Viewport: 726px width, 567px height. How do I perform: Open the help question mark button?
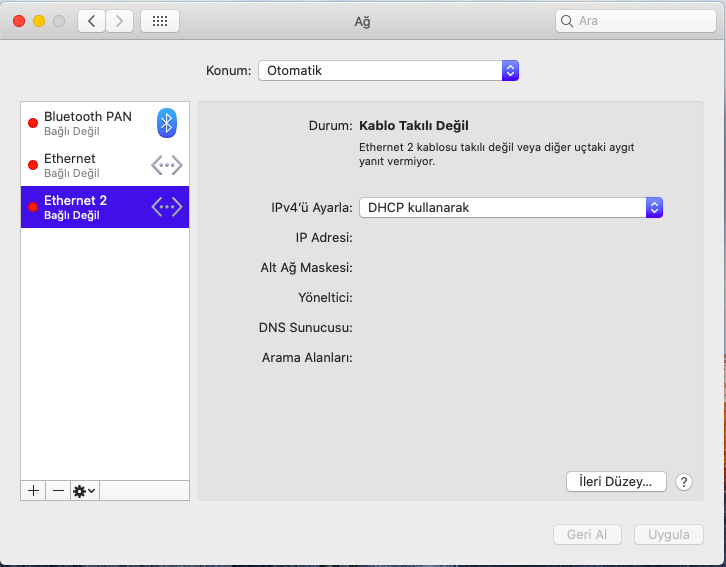pyautogui.click(x=684, y=482)
